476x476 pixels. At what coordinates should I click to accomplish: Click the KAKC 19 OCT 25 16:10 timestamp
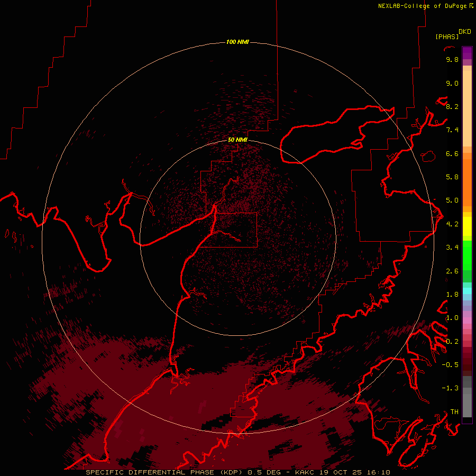click(x=342, y=472)
